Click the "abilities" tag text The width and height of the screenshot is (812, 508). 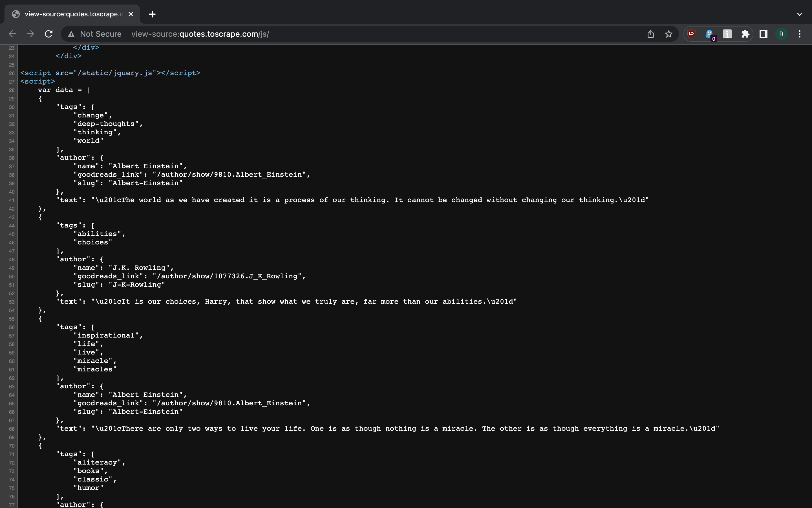point(97,234)
